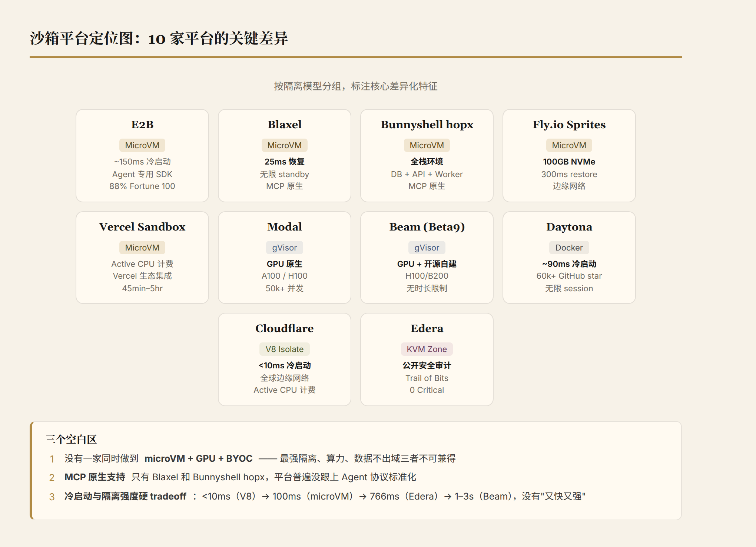This screenshot has width=756, height=547.
Task: Click gVisor tag in Modal card
Action: pyautogui.click(x=285, y=248)
